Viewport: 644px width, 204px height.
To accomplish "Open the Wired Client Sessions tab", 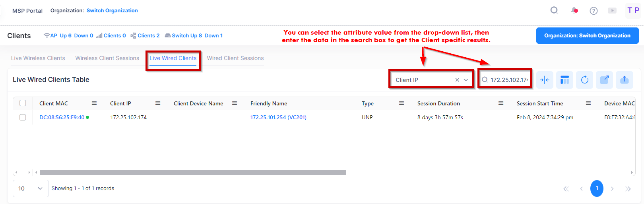I will pos(235,58).
